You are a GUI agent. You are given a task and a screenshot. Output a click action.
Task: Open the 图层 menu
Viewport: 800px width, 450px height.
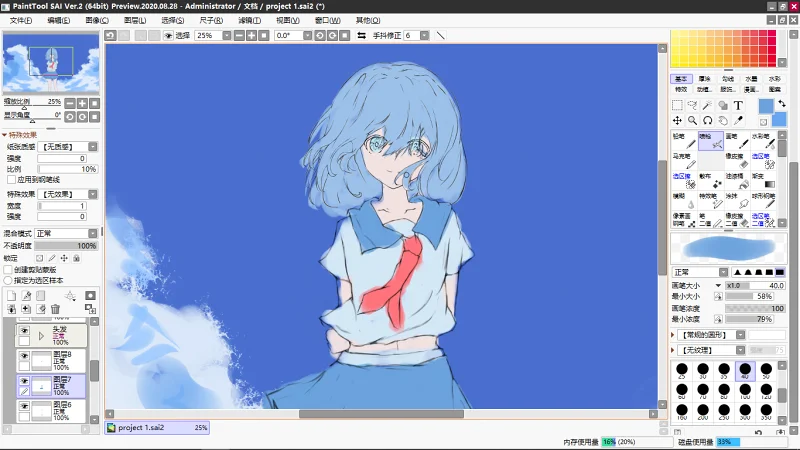click(135, 20)
